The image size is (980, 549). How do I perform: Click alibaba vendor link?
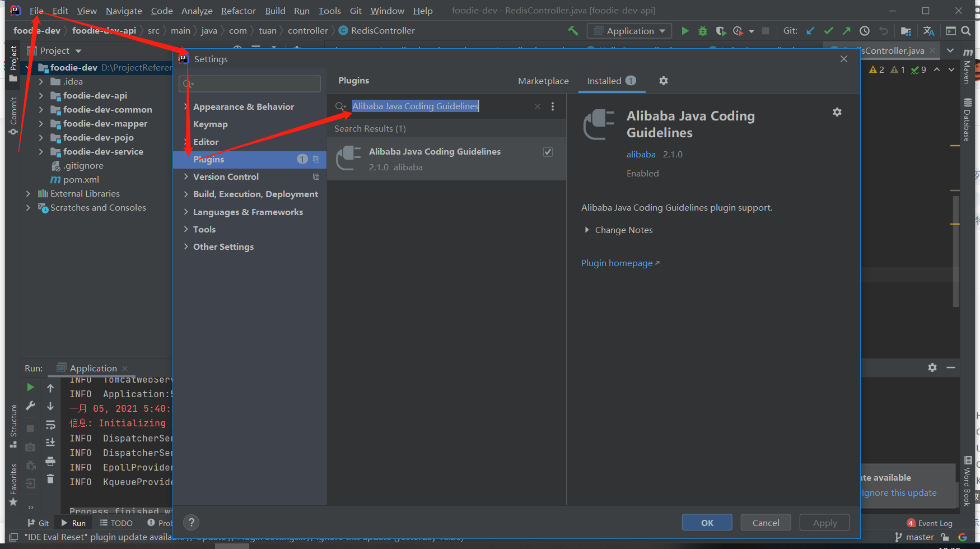click(641, 155)
